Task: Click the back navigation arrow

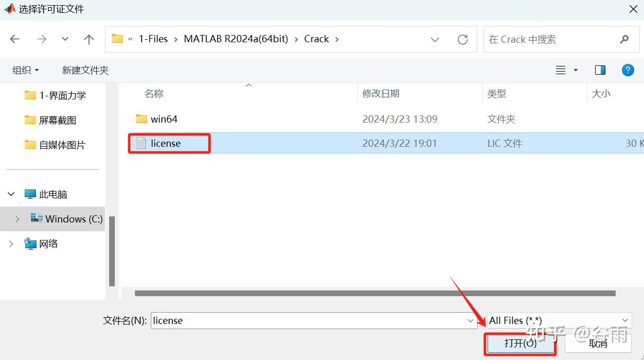Action: click(x=14, y=39)
